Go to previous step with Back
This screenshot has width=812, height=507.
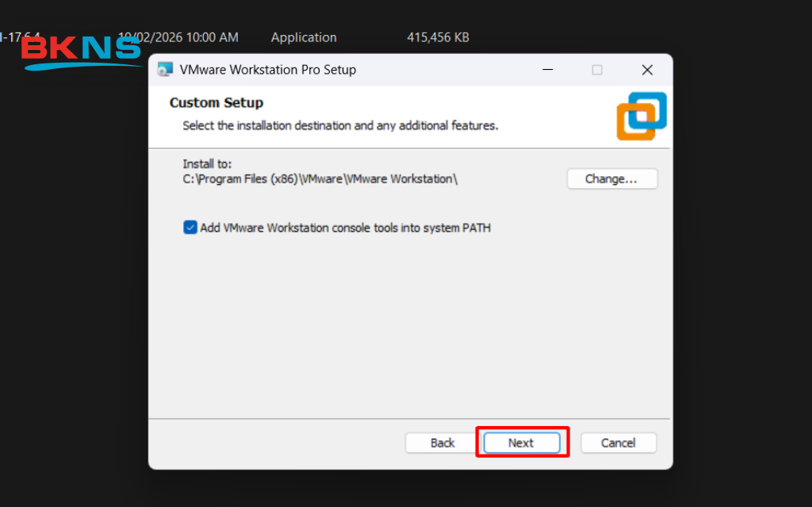point(442,443)
